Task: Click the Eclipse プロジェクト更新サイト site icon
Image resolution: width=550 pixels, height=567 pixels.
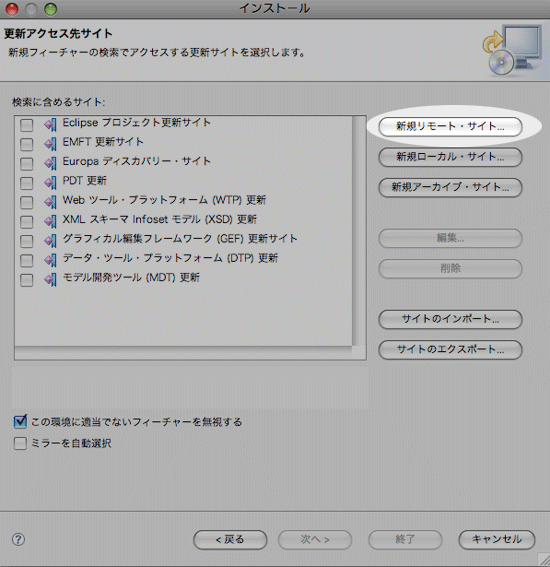Action: [x=51, y=125]
